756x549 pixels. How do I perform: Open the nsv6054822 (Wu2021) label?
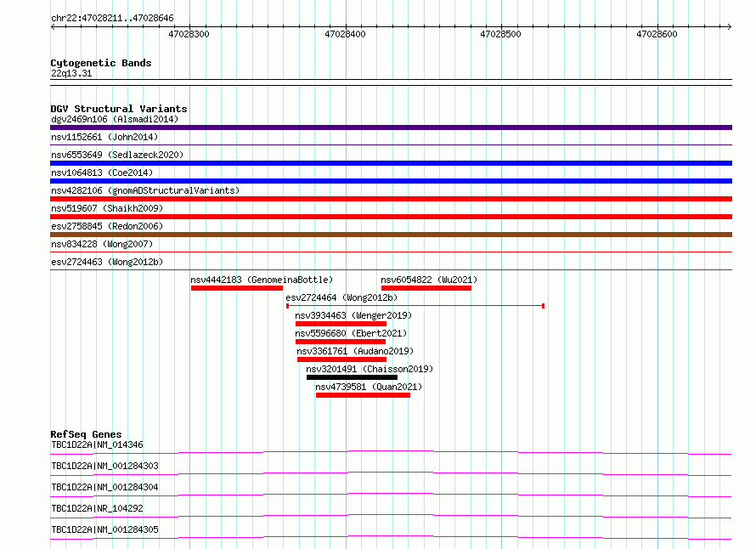pos(429,280)
